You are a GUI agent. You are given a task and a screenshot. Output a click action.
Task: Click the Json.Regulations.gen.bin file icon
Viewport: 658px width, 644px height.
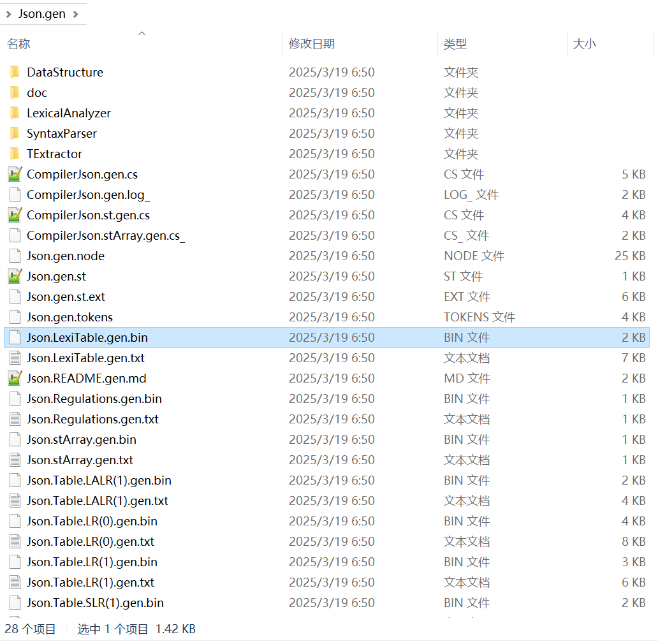[x=15, y=399]
